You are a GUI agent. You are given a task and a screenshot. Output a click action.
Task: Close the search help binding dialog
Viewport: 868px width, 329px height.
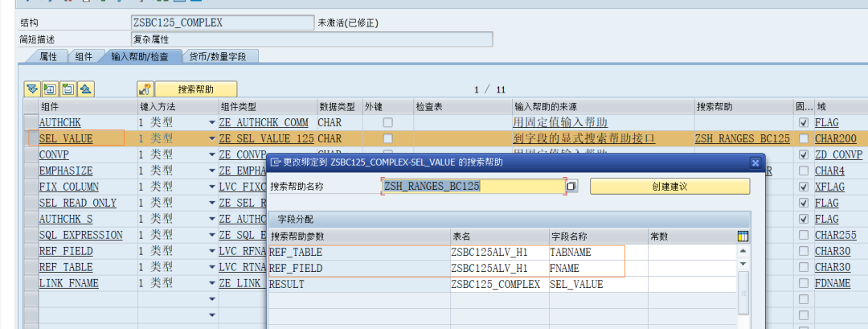755,162
